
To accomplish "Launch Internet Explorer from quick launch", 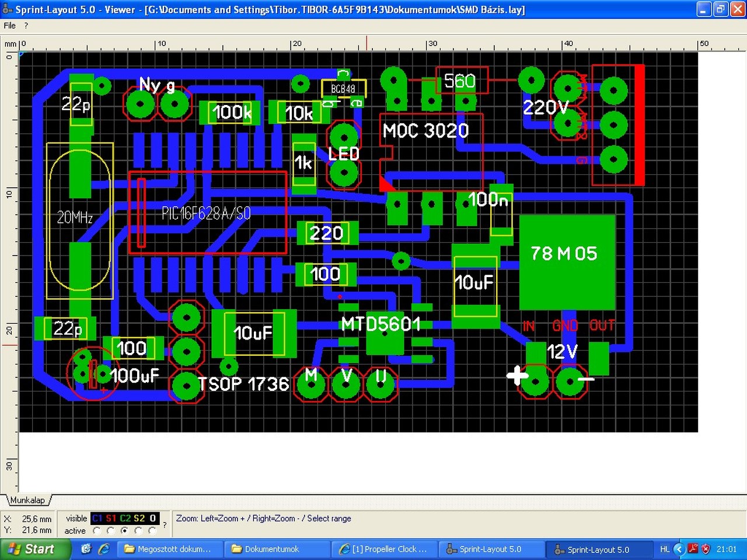I will point(104,549).
